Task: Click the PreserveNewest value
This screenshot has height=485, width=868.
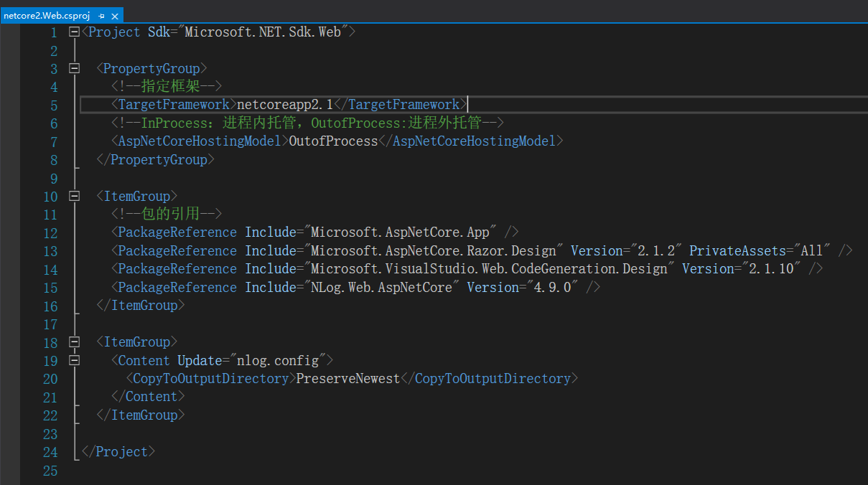Action: 348,379
